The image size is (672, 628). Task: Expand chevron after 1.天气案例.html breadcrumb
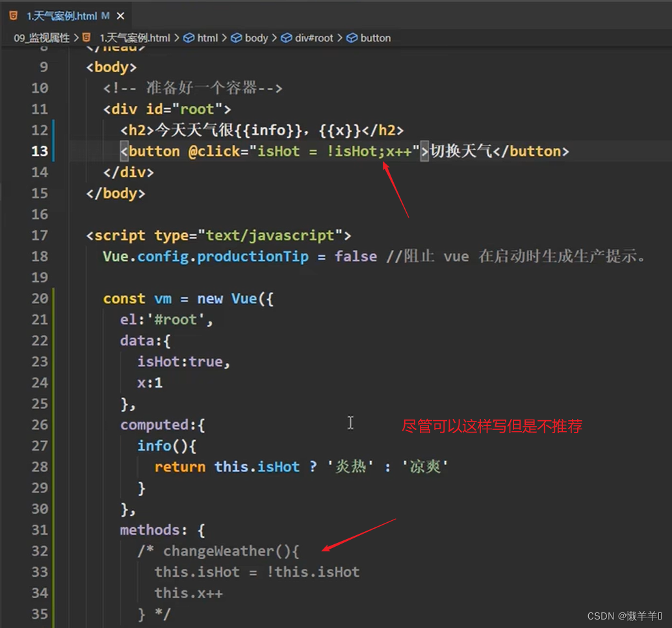pyautogui.click(x=177, y=38)
